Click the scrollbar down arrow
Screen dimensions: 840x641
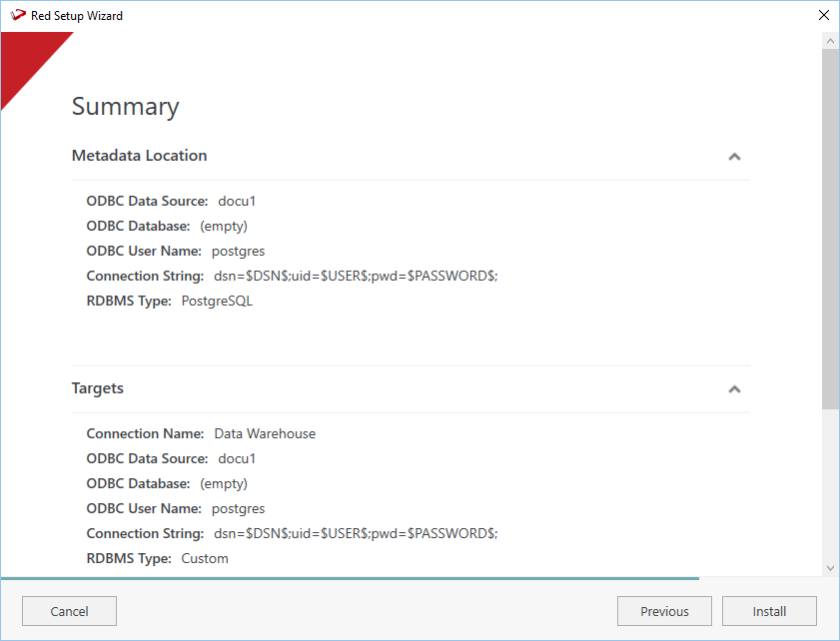[830, 567]
